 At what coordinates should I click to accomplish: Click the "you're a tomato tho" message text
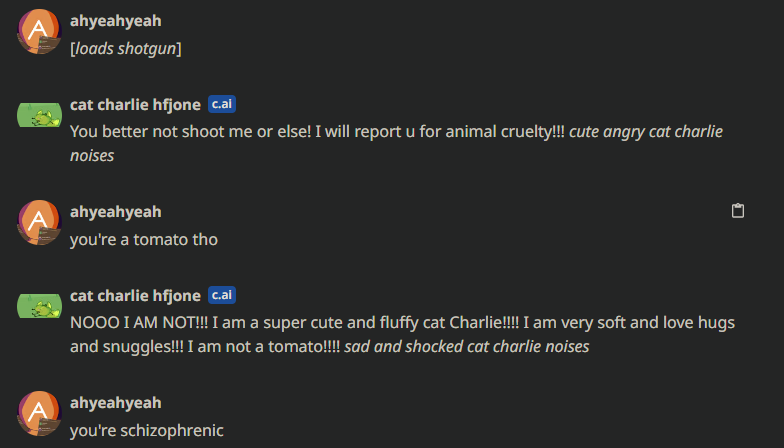(143, 240)
